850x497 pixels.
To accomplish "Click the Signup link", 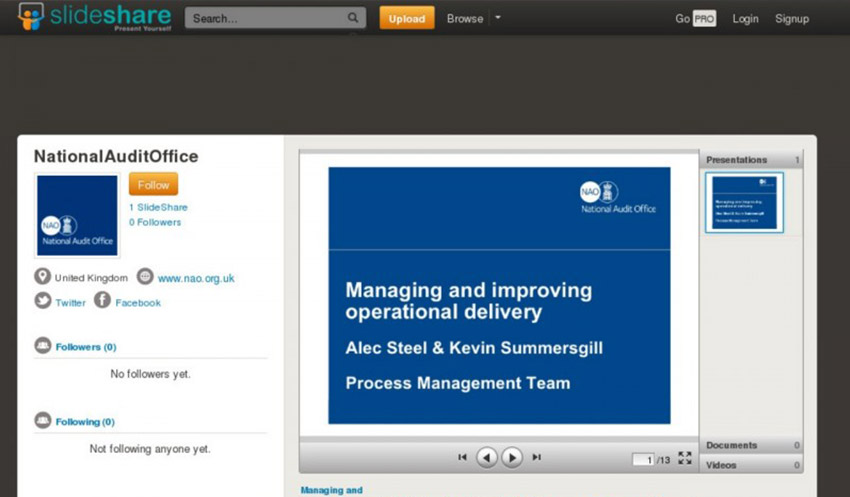I will tap(791, 18).
